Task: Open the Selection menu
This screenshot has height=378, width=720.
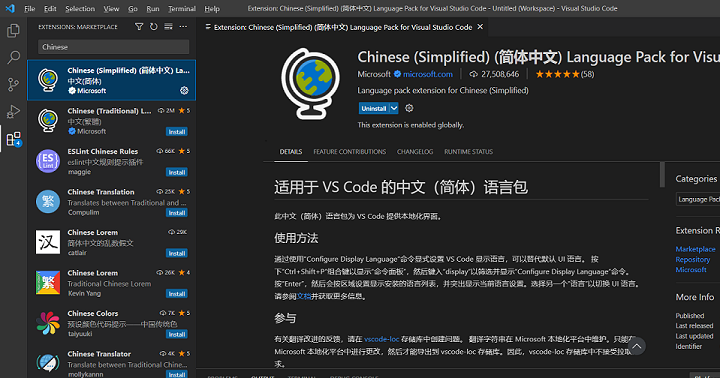Action: tap(80, 8)
